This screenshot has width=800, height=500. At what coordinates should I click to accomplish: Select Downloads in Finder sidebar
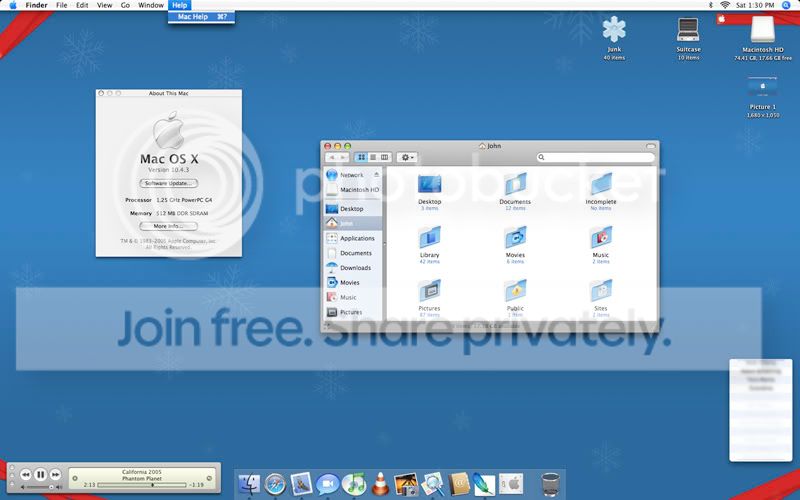353,268
